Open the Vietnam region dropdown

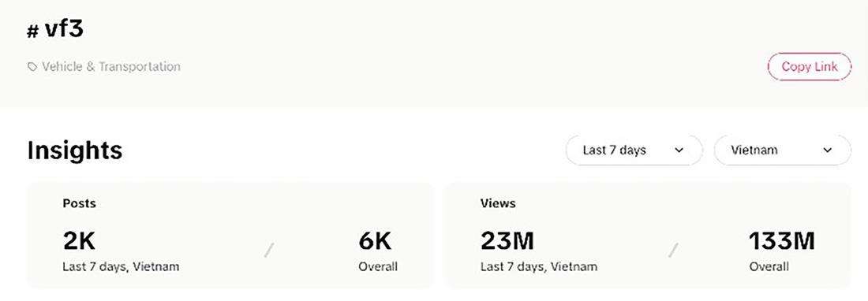point(782,150)
